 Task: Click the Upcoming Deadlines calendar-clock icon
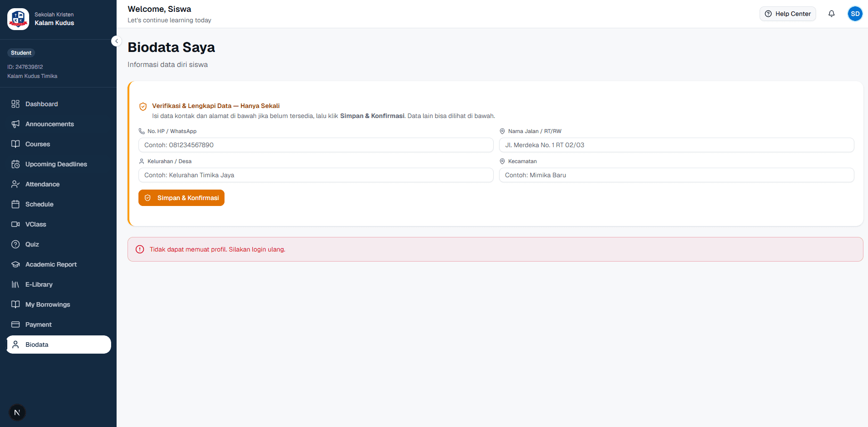(x=15, y=164)
